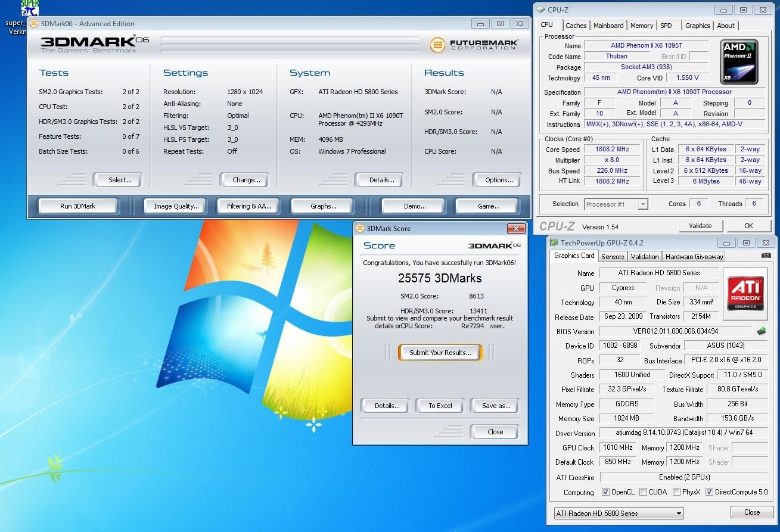Click the GPU-Z title bar app icon
780x532 pixels.
click(554, 242)
